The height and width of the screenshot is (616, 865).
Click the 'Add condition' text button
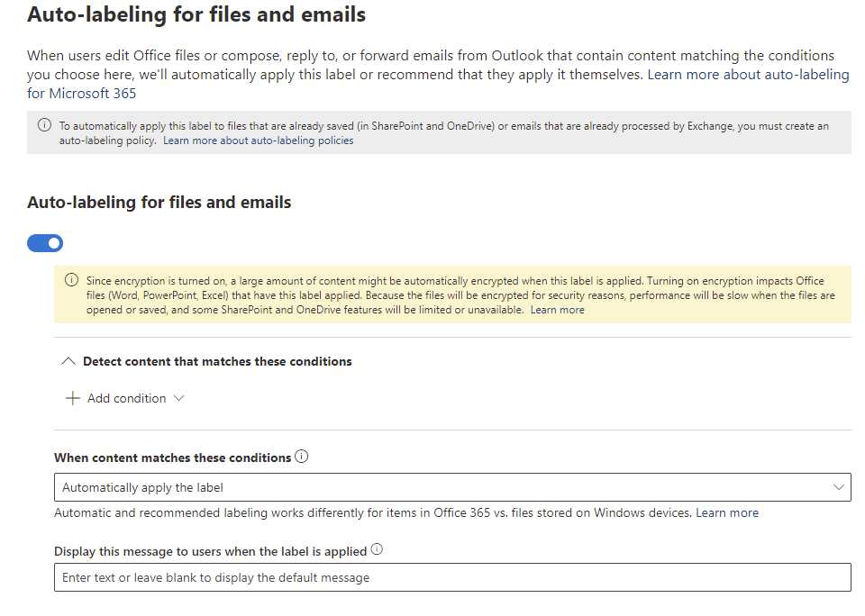[x=126, y=398]
